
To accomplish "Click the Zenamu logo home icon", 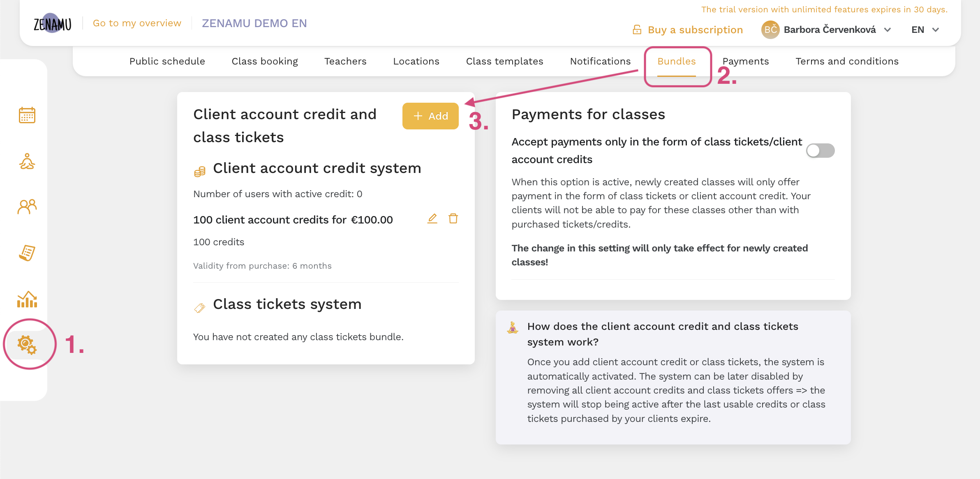I will [x=53, y=23].
